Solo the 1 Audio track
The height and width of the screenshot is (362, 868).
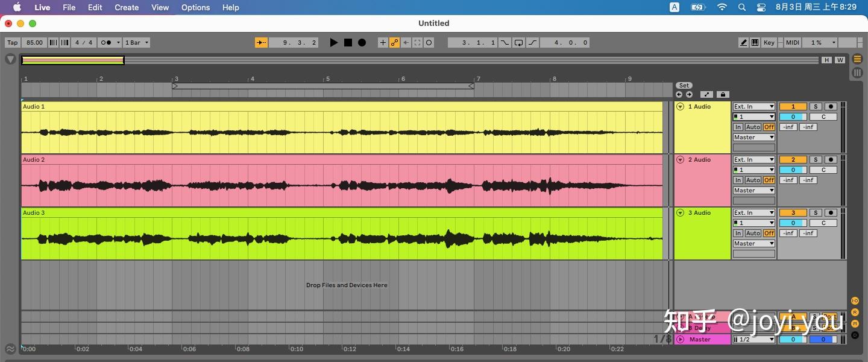pyautogui.click(x=816, y=106)
